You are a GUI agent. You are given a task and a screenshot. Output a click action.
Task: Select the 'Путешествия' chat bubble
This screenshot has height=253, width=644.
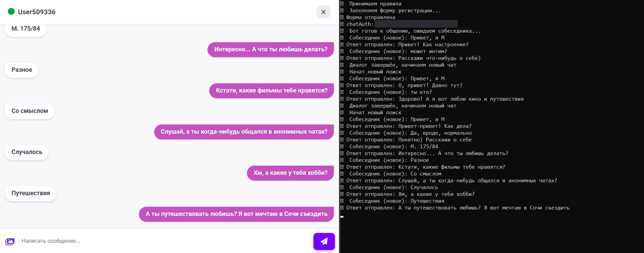31,193
